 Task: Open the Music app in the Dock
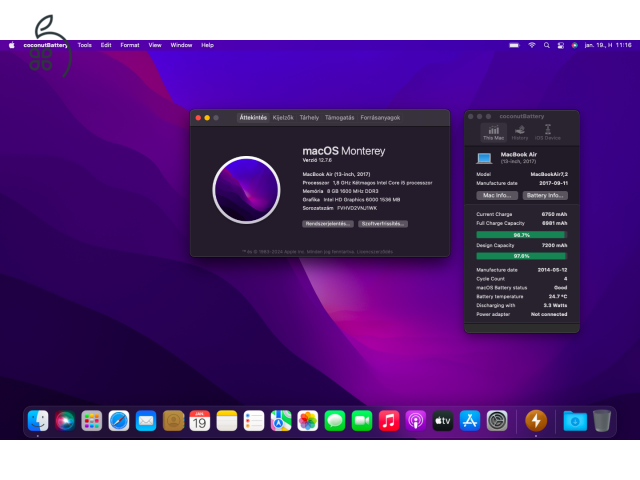click(389, 421)
